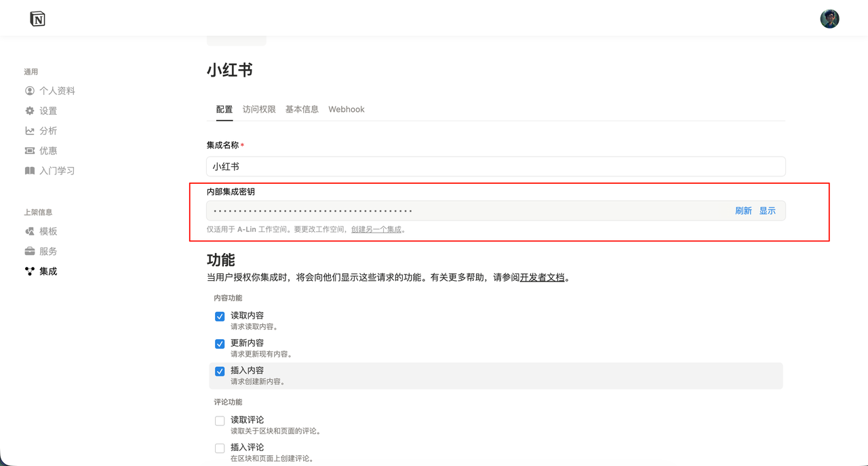Click the Notion logo icon

(38, 19)
